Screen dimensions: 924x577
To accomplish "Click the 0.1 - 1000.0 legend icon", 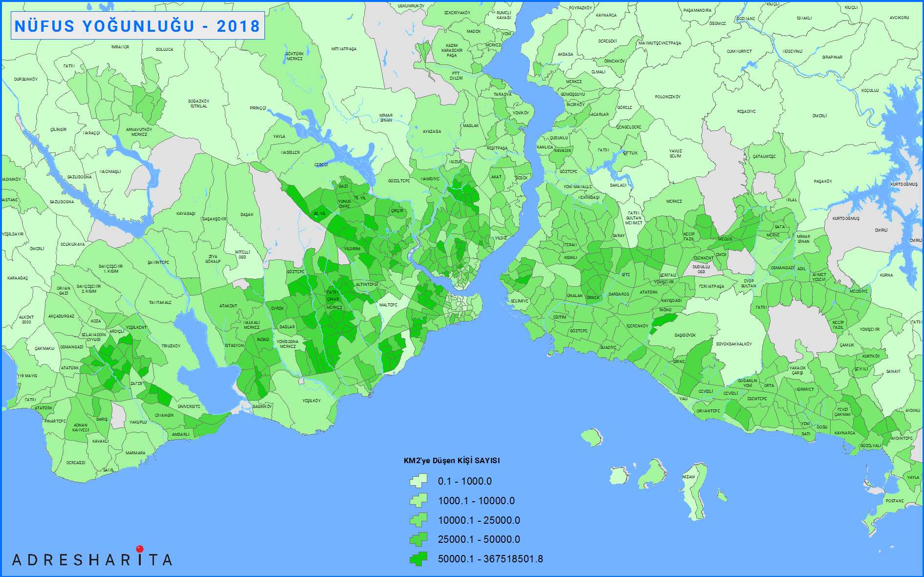I will [418, 481].
